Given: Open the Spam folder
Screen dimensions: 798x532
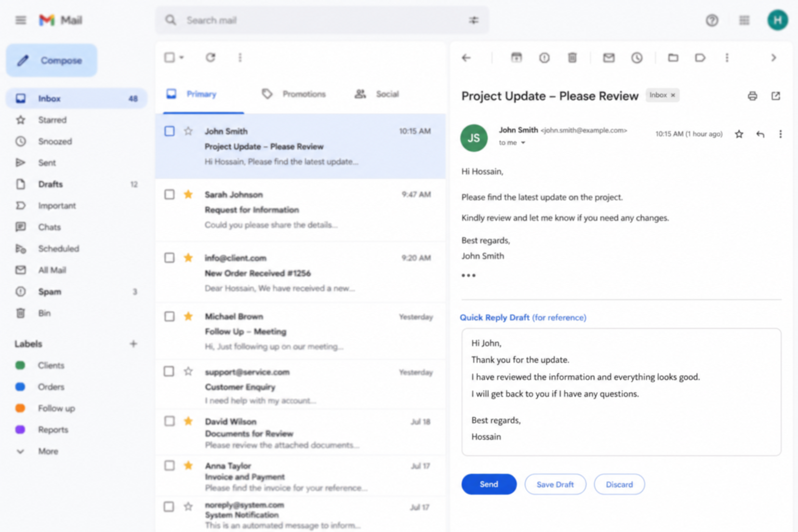Looking at the screenshot, I should (76, 291).
